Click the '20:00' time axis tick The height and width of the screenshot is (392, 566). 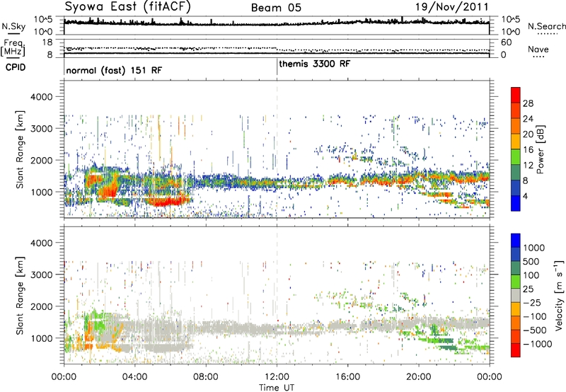(x=419, y=377)
